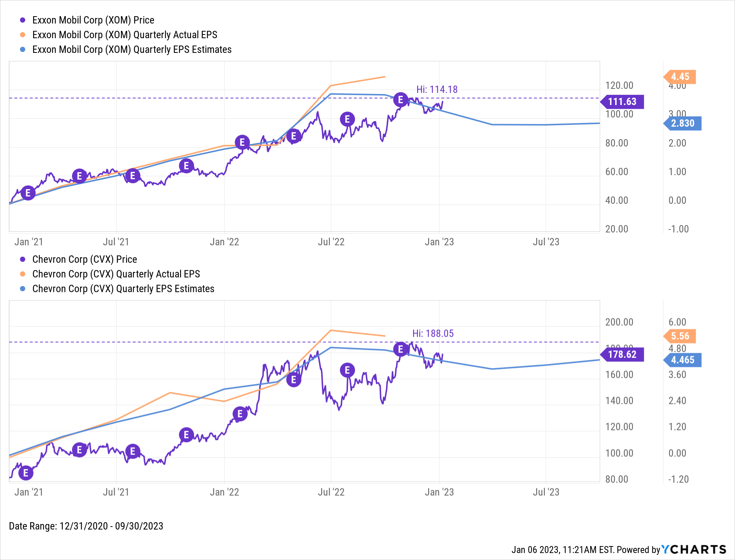Click the XOM earnings marker near Jan '21

(x=28, y=193)
